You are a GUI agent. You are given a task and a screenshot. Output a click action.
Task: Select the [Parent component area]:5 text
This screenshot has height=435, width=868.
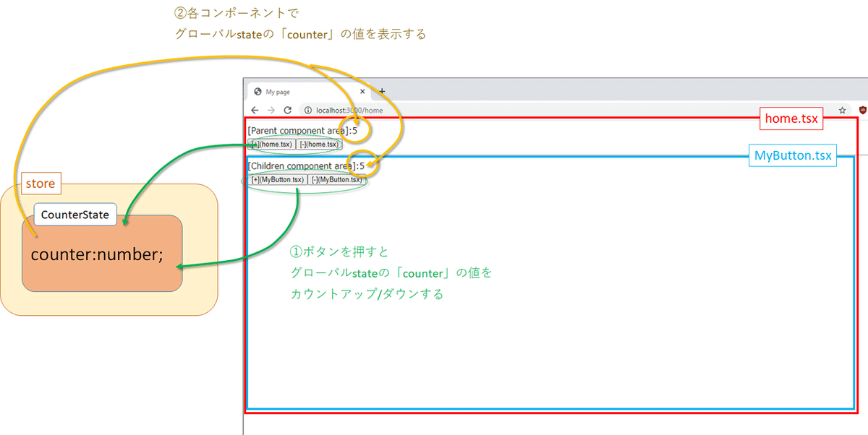point(302,131)
